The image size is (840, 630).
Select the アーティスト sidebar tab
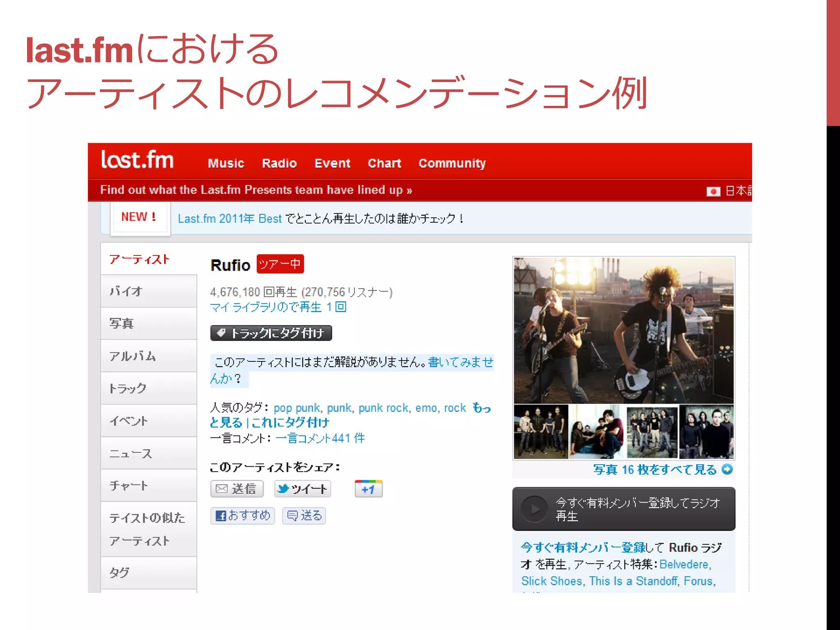click(148, 259)
